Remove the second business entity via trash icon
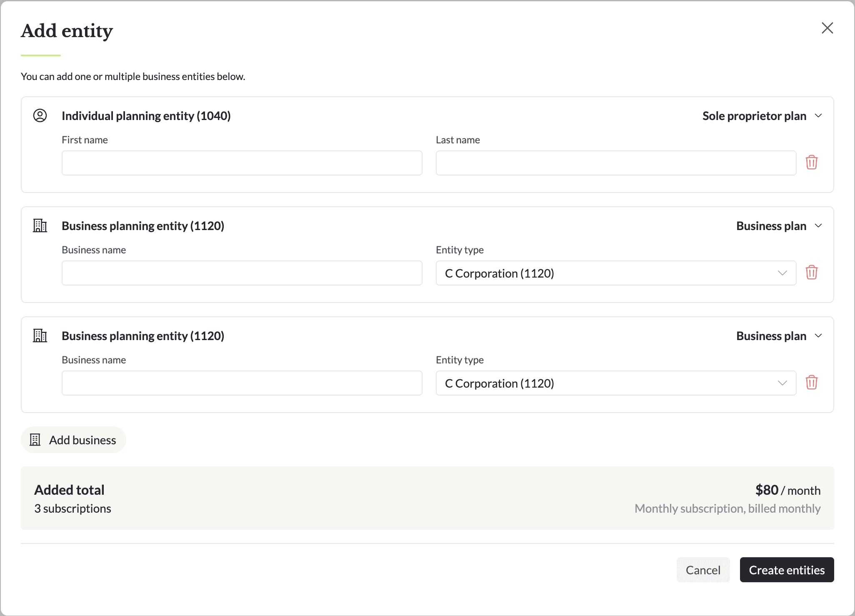This screenshot has height=616, width=855. pos(811,383)
